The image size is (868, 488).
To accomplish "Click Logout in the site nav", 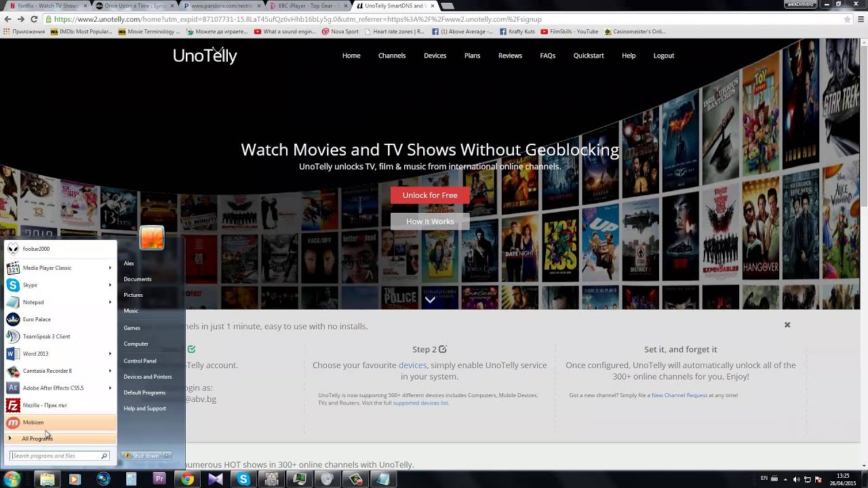I will coord(664,56).
